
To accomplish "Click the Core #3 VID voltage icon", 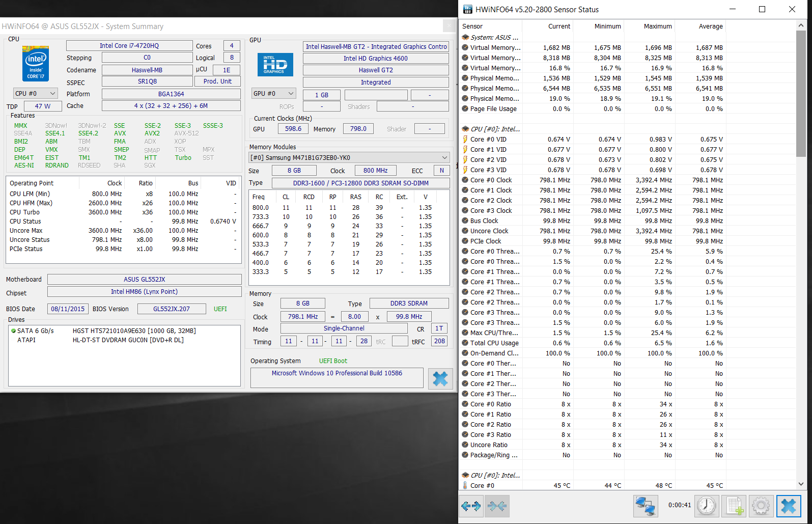I will coord(465,170).
